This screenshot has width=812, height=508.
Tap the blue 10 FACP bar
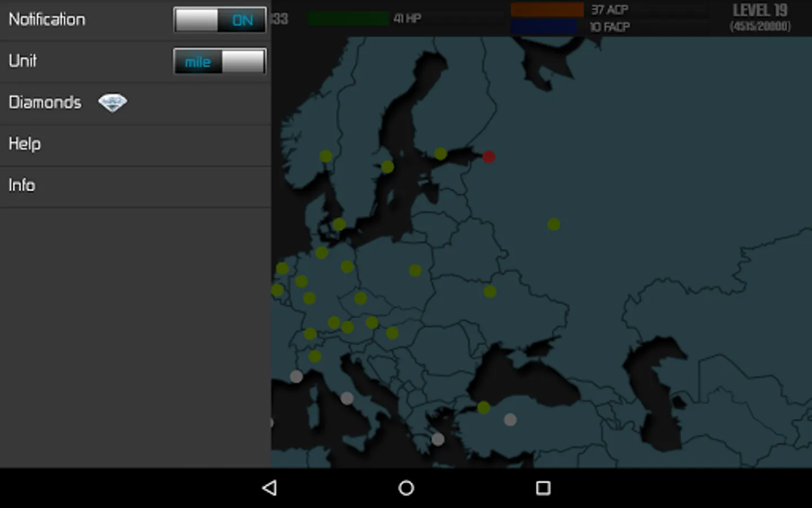(544, 27)
